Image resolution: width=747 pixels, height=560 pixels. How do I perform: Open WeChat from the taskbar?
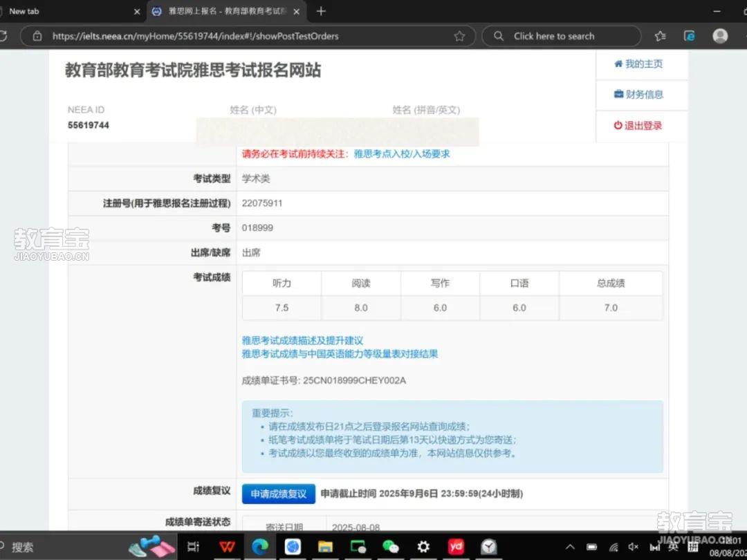click(x=391, y=546)
